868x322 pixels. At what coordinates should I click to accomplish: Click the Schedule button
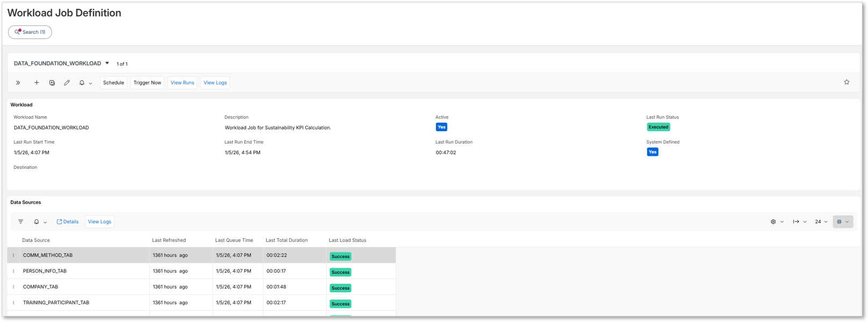(x=113, y=83)
